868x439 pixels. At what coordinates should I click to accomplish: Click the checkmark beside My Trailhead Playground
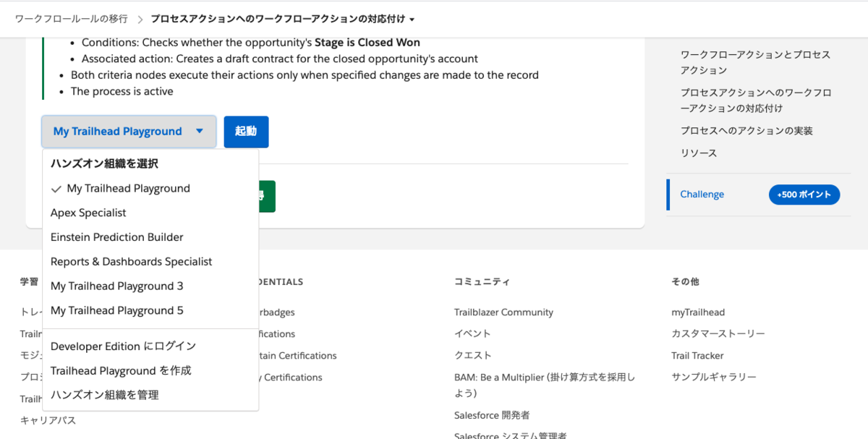click(56, 188)
